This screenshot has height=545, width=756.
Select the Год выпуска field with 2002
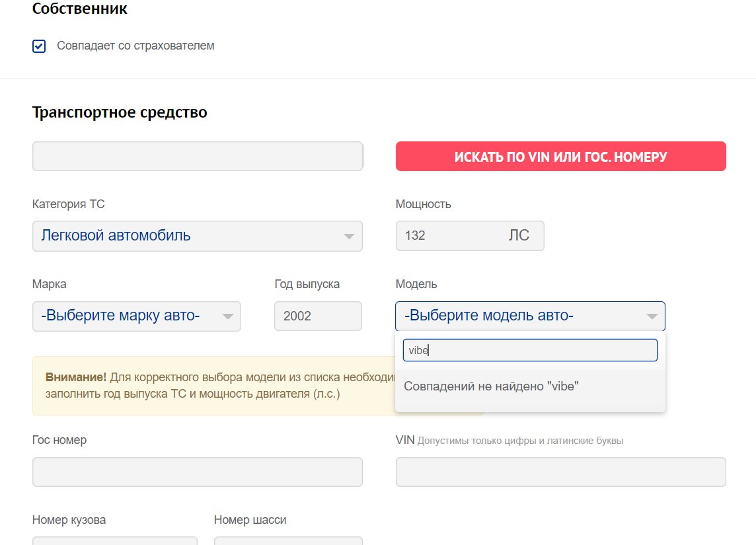coord(318,316)
